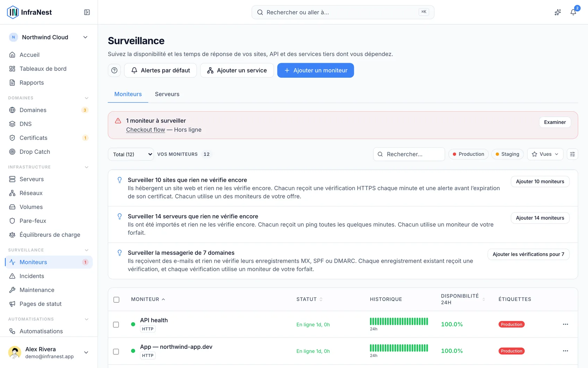Check the API health row checkbox

click(116, 325)
